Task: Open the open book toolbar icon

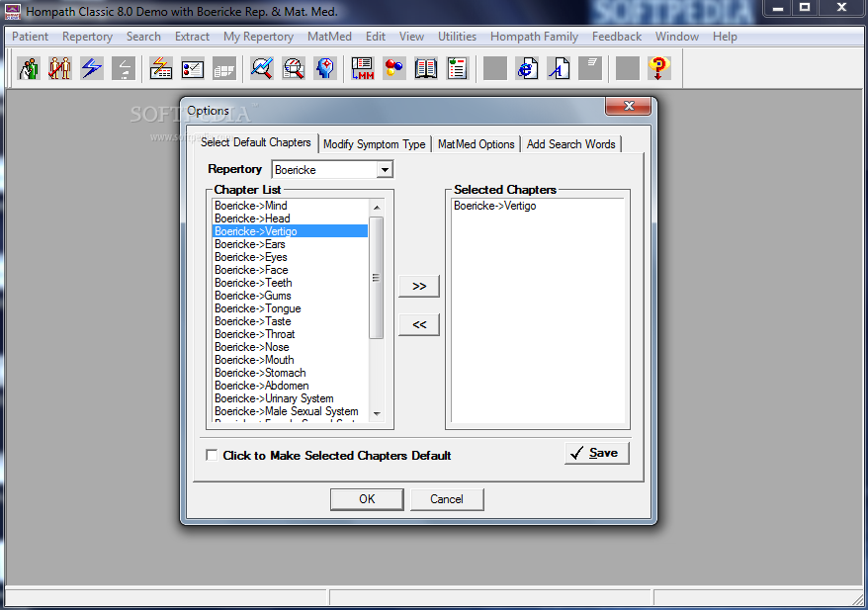Action: [426, 68]
